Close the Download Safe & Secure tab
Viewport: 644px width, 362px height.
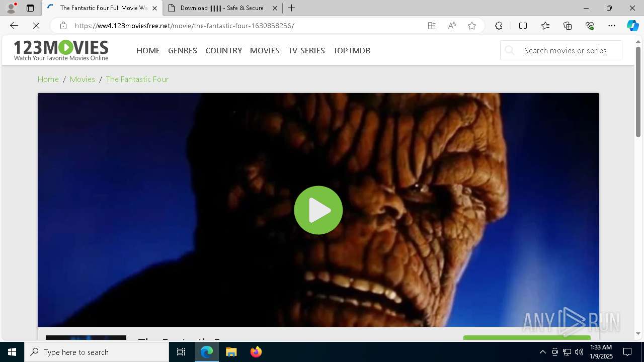click(x=275, y=8)
